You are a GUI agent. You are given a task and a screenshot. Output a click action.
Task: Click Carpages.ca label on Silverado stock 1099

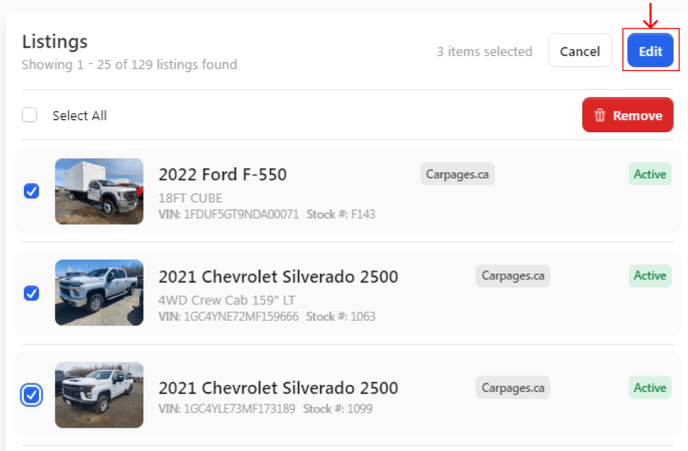(x=512, y=387)
